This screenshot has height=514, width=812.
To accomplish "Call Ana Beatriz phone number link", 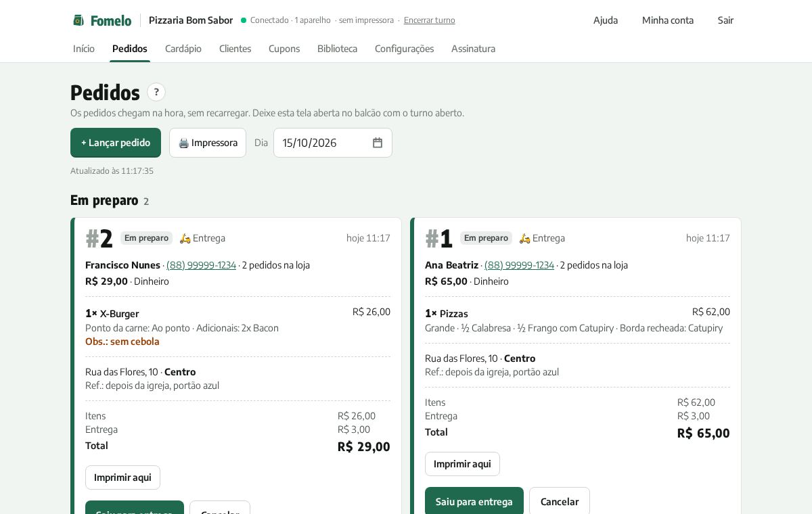I will pyautogui.click(x=519, y=265).
